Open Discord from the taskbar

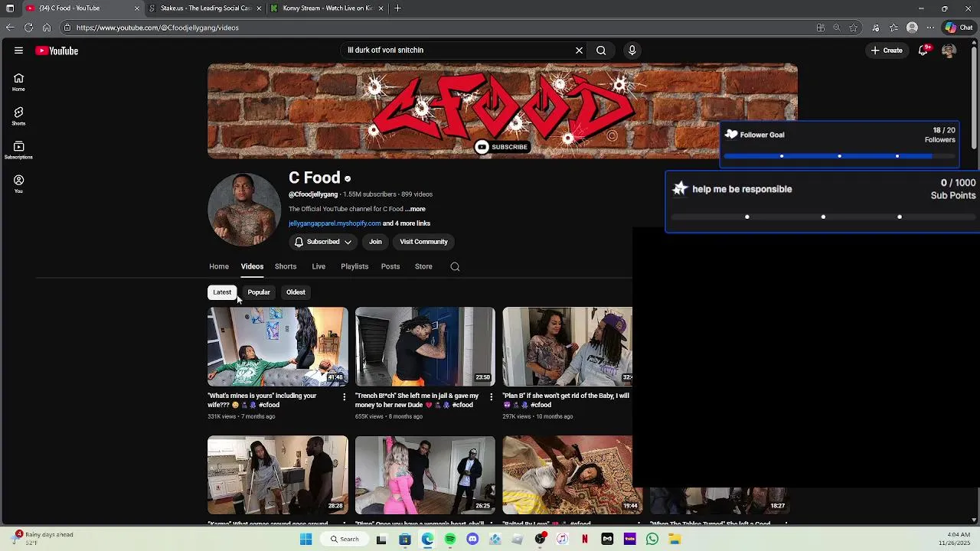[472, 539]
